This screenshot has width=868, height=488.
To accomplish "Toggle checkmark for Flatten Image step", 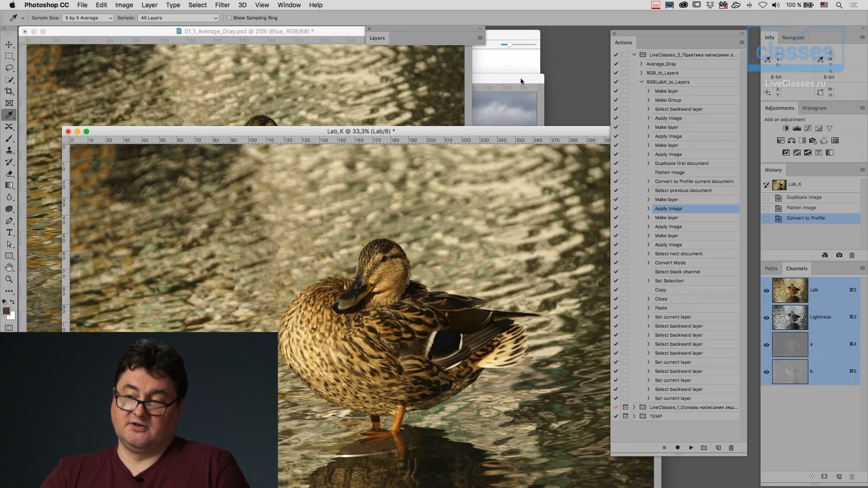I will tap(616, 172).
